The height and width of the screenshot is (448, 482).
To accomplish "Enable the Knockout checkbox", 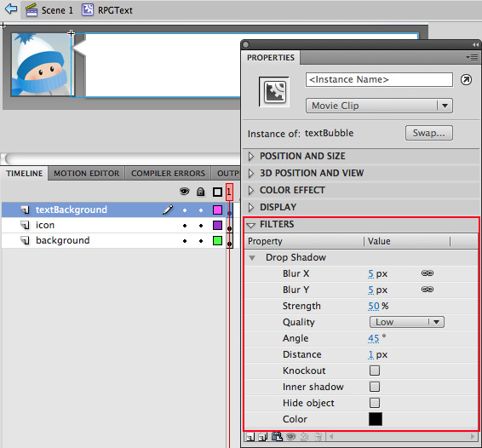I will pos(375,370).
